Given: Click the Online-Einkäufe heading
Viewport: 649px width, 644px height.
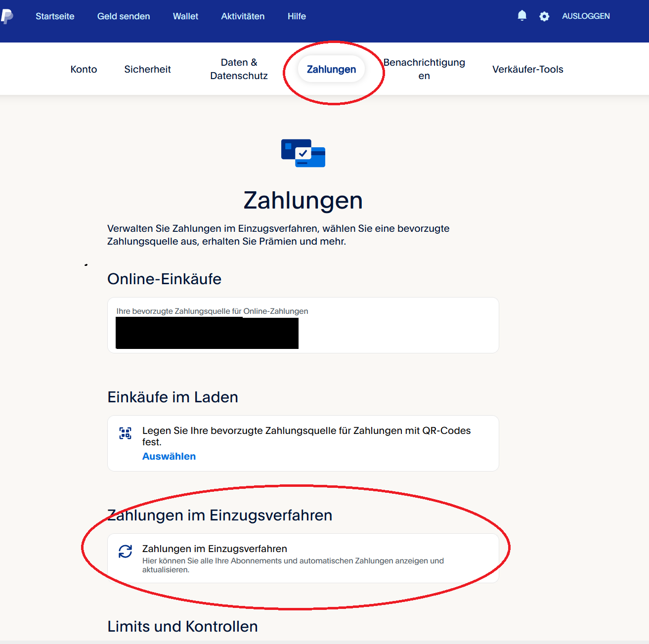Looking at the screenshot, I should [x=164, y=279].
